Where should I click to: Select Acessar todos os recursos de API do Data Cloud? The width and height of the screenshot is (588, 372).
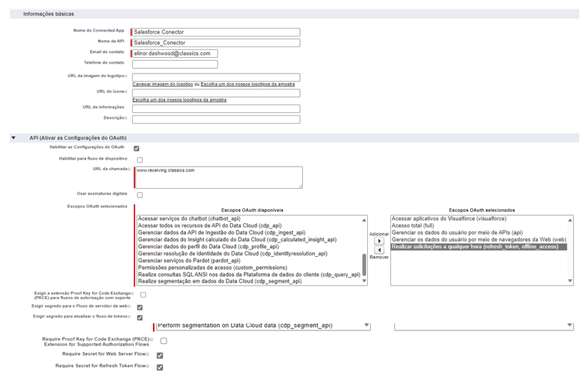click(x=209, y=225)
